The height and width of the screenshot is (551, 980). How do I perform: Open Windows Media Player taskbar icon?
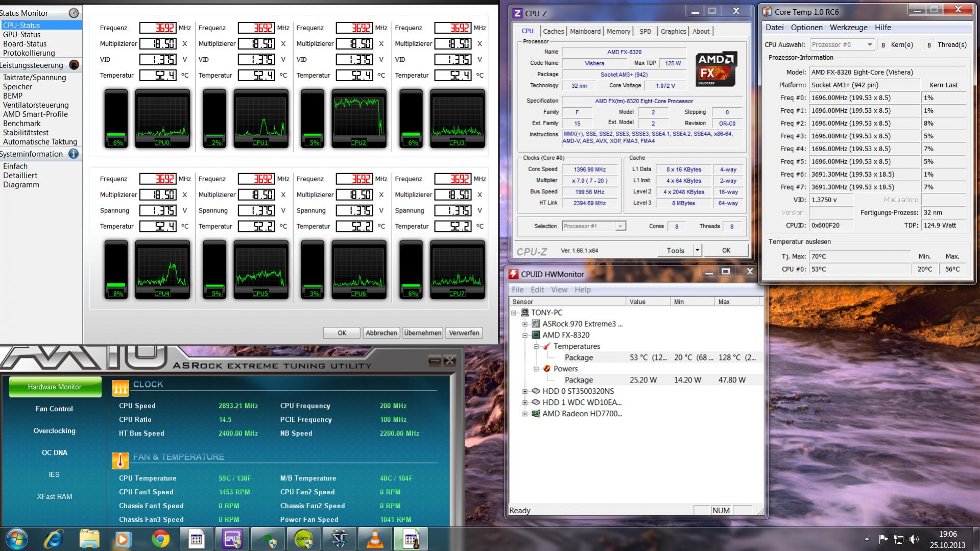pyautogui.click(x=123, y=539)
